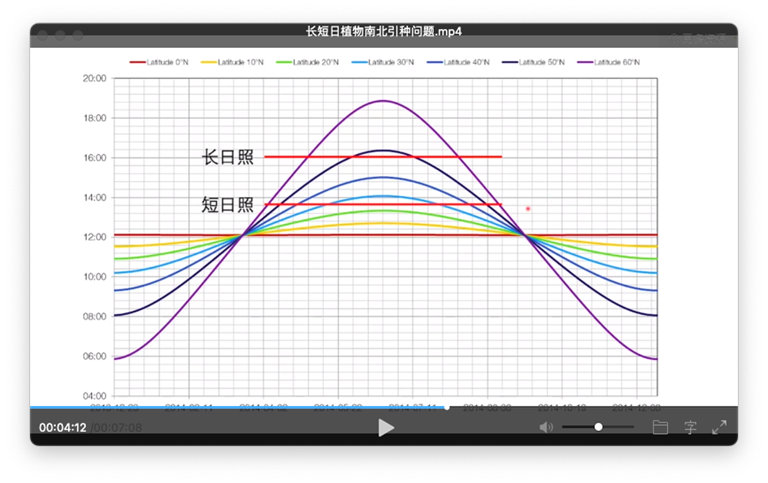Open subtitle settings (字) icon

pyautogui.click(x=690, y=427)
